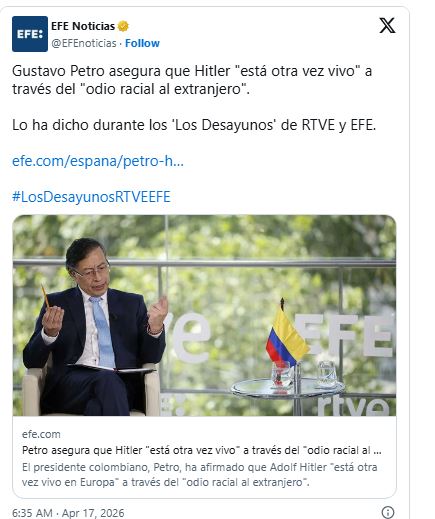435x519 pixels.
Task: Click the @EFEnoticias handle
Action: click(84, 43)
